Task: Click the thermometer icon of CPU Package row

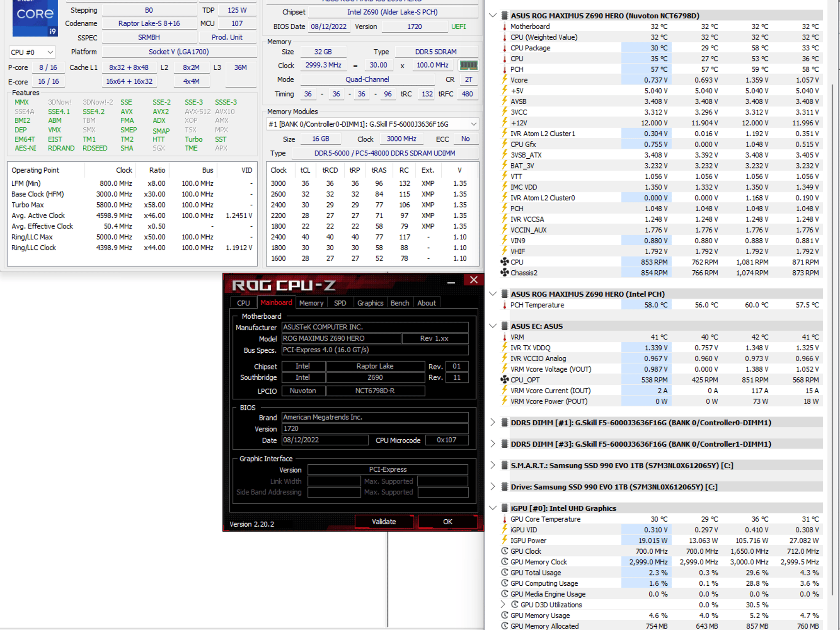Action: tap(504, 48)
